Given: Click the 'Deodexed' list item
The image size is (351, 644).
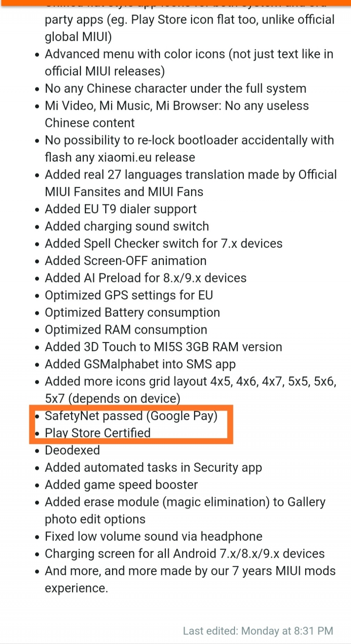Looking at the screenshot, I should (x=72, y=450).
